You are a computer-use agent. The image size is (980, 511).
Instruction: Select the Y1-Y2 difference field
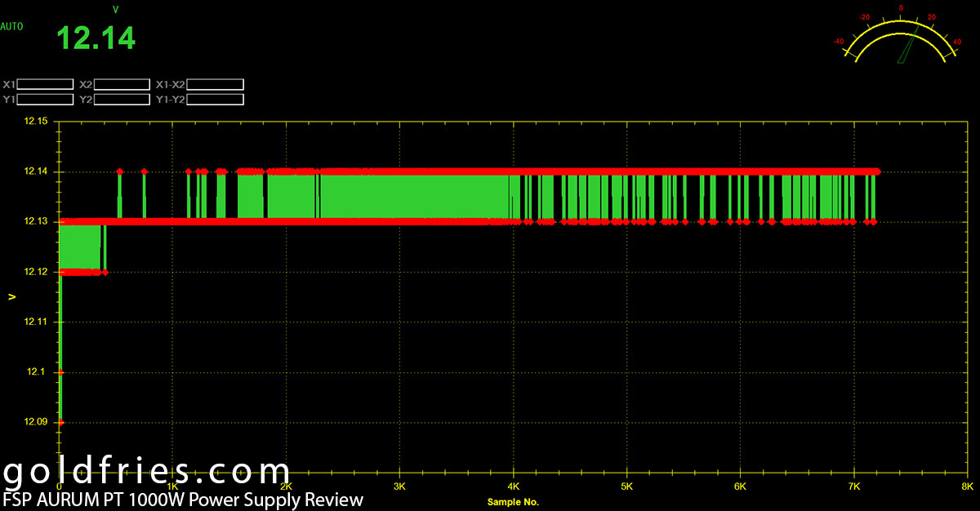tap(215, 100)
